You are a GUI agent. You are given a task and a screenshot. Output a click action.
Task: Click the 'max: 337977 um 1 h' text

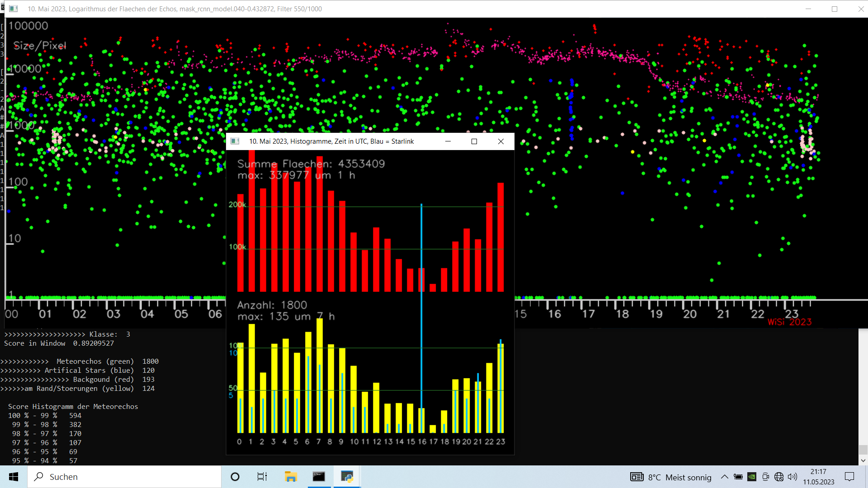coord(296,175)
